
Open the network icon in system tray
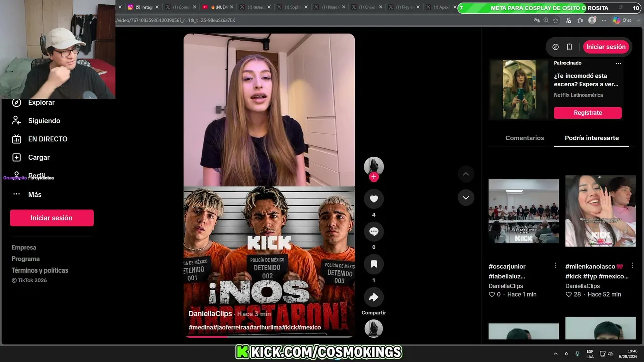(602, 354)
